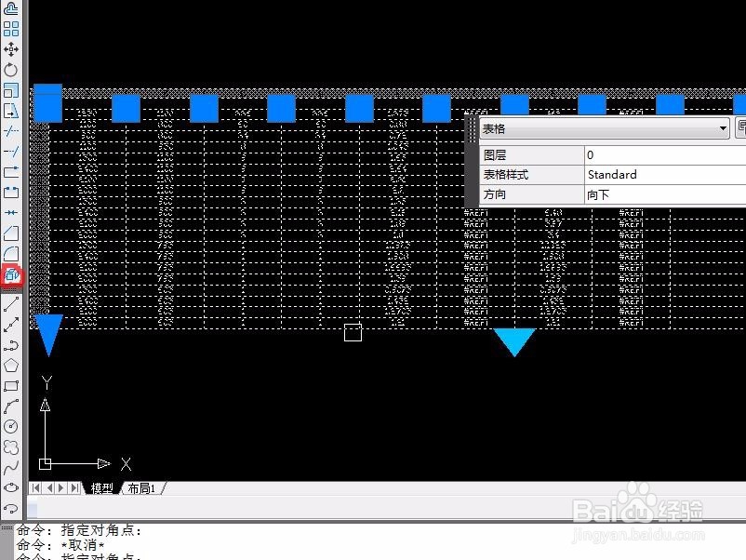Image resolution: width=746 pixels, height=560 pixels.
Task: Select the Scale tool
Action: click(x=11, y=90)
